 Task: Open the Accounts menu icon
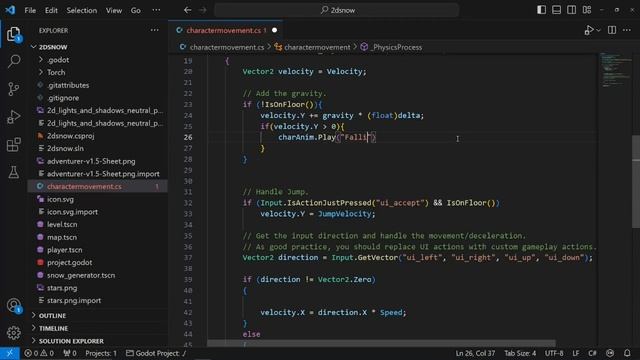13,306
